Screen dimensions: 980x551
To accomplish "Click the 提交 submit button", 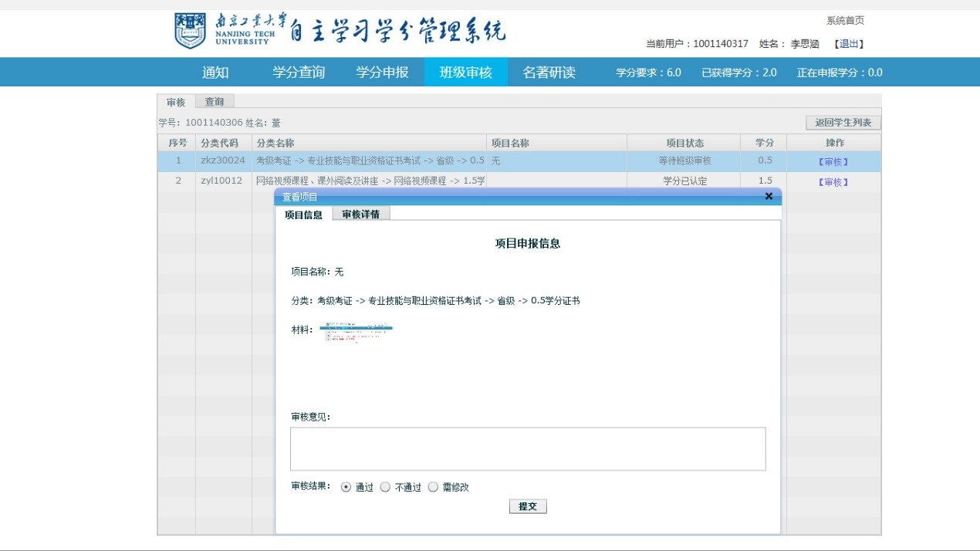I will [528, 506].
